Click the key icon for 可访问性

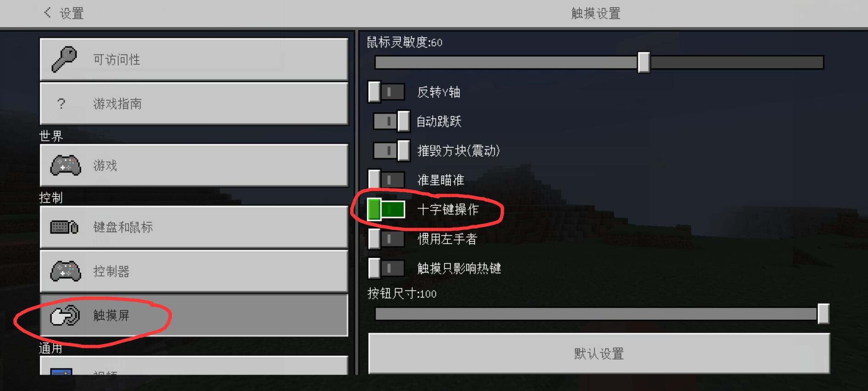point(64,59)
